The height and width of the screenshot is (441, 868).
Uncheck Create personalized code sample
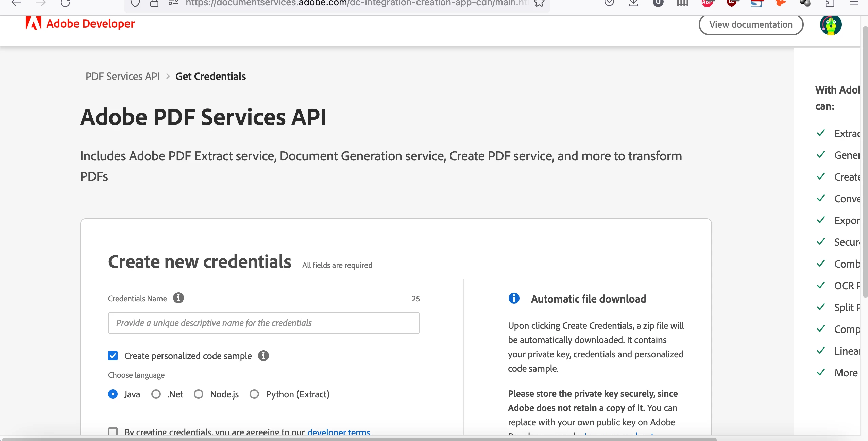(x=113, y=356)
